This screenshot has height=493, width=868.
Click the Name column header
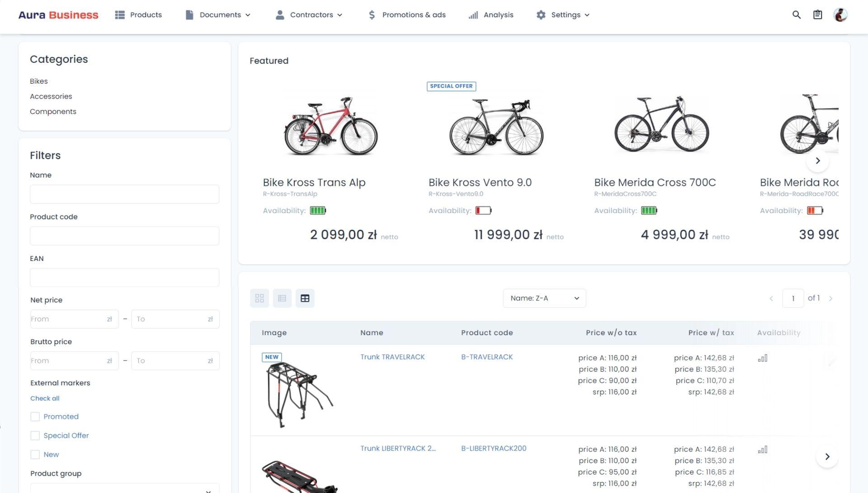coord(372,333)
